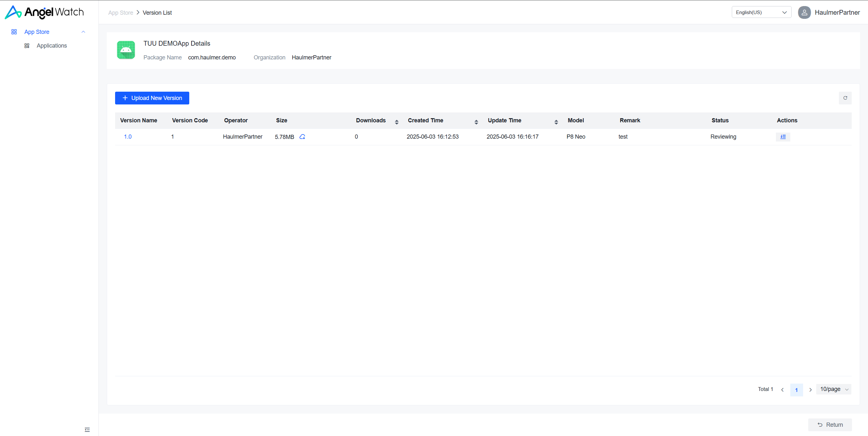Open the version 1.0 link
Viewport: 868px width, 436px height.
pos(127,137)
